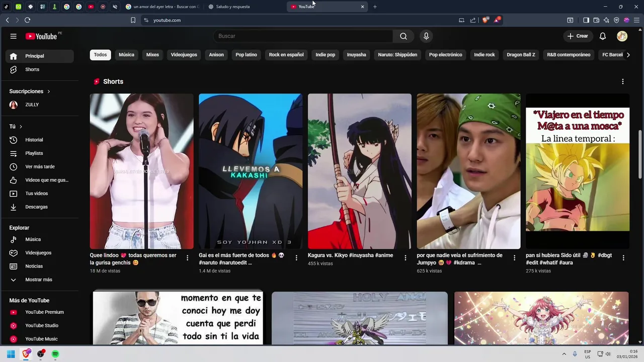Open Brave Shields icon
This screenshot has height=362, width=644.
click(x=485, y=20)
